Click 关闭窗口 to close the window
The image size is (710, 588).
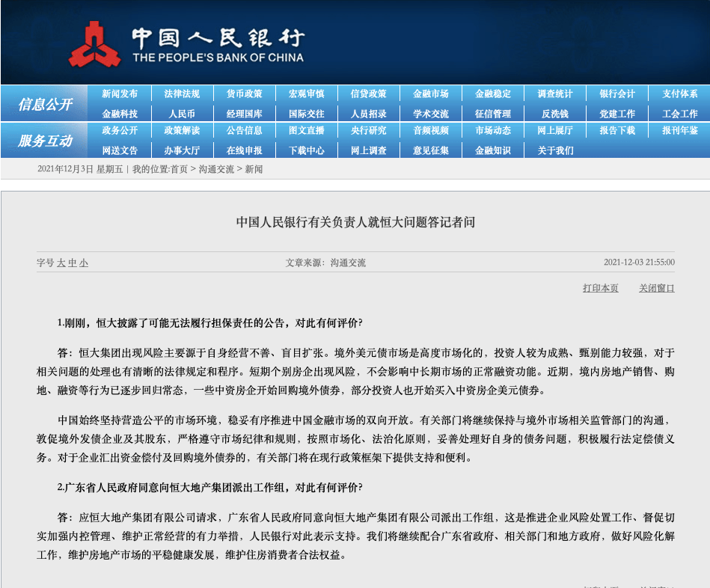pos(656,288)
